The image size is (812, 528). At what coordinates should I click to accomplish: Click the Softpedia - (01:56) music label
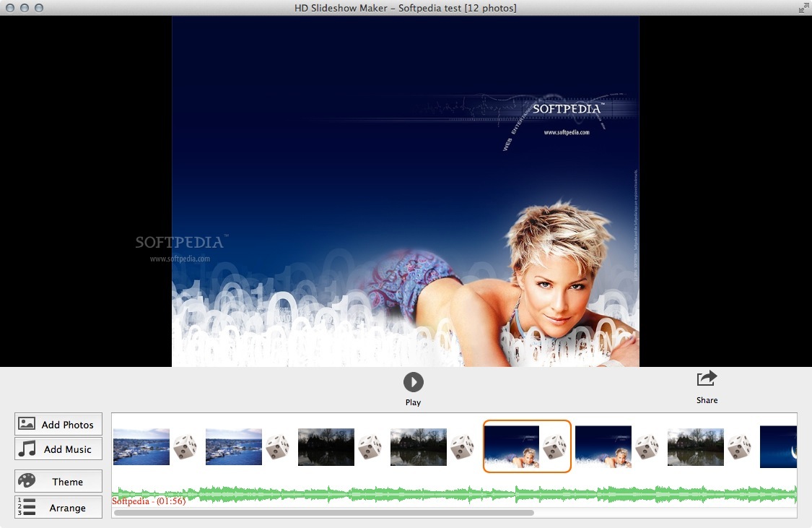[149, 501]
